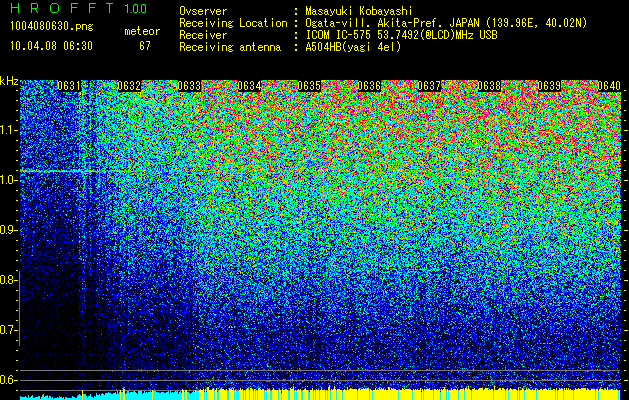
Task: Click the 0631 time marker
Action: pos(69,86)
